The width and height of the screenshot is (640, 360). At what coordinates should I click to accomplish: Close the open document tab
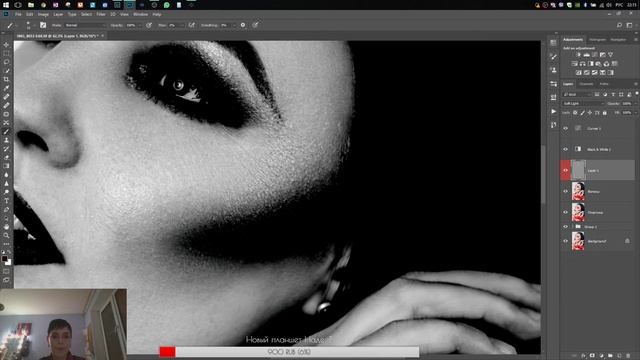click(103, 36)
